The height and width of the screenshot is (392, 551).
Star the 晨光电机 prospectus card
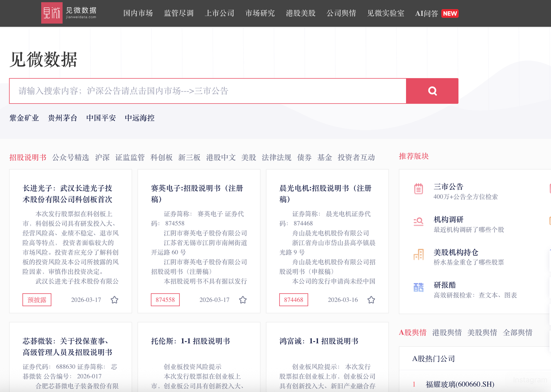[371, 300]
